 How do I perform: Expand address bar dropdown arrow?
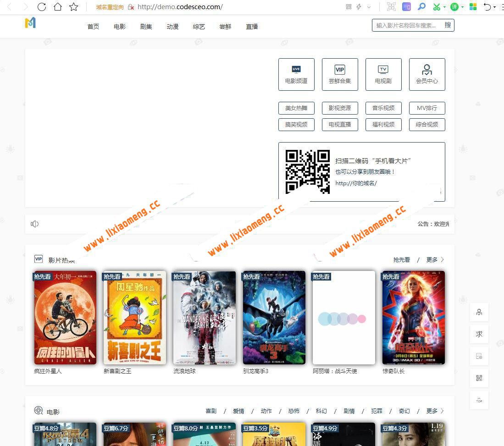pyautogui.click(x=369, y=7)
